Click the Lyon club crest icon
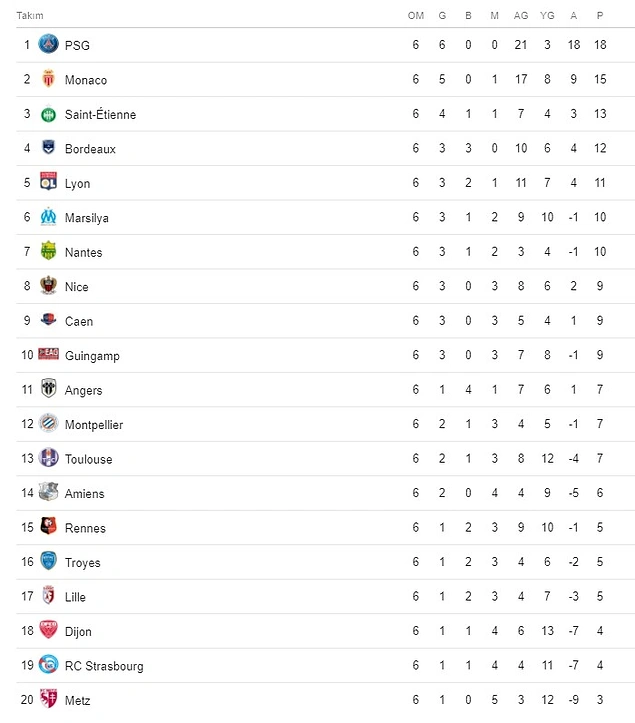This screenshot has width=635, height=723. [48, 182]
